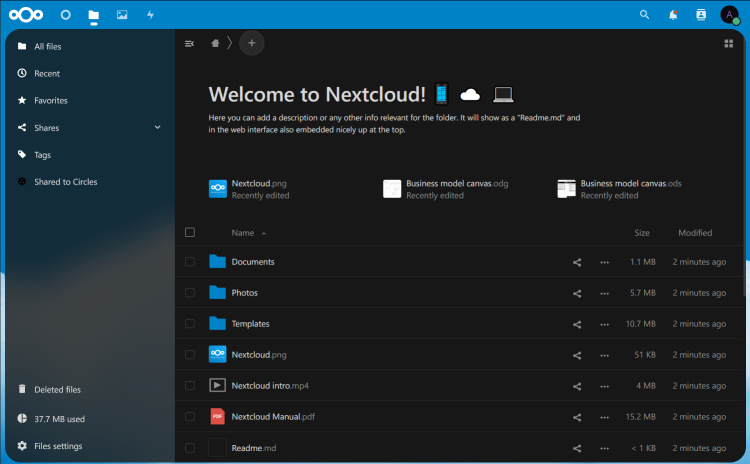Toggle the navigation sidebar icon

(190, 43)
